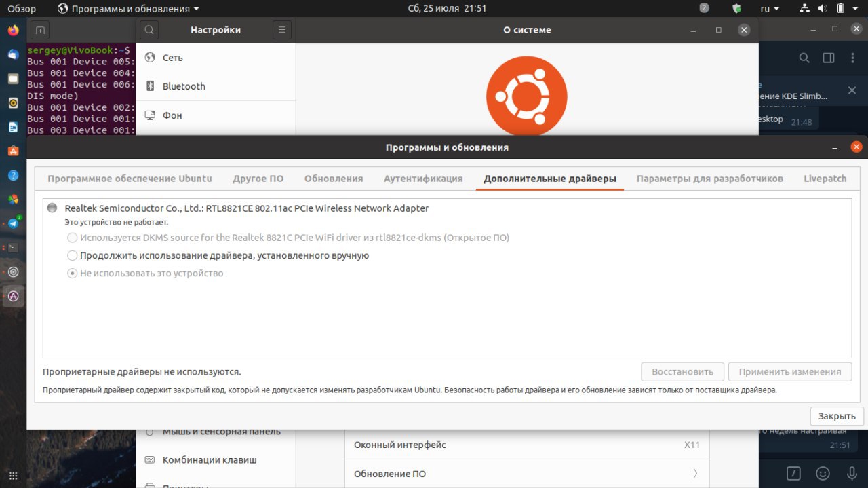Open the 'Обновление ПО' row in About
The height and width of the screenshot is (488, 868).
click(527, 474)
